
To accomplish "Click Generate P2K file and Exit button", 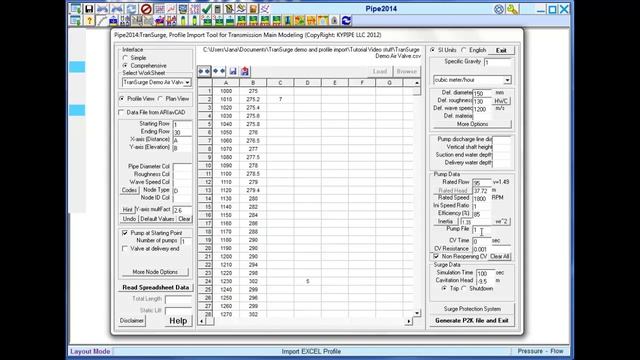I will [472, 320].
